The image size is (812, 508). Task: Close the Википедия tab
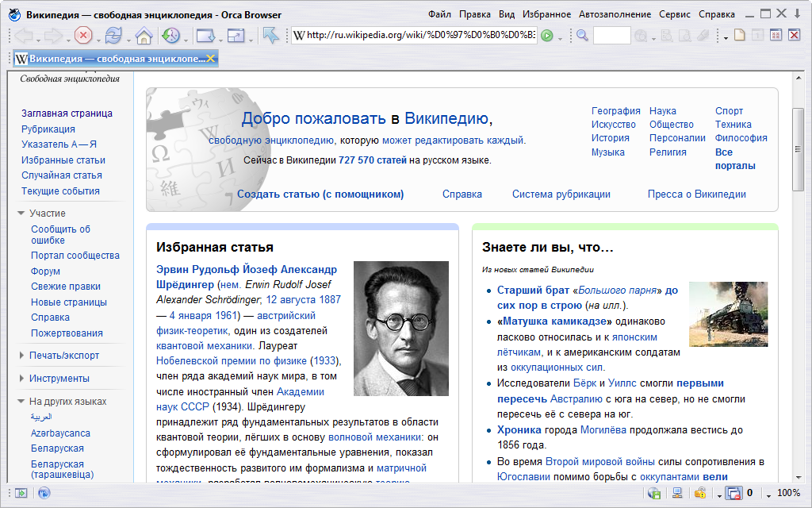pyautogui.click(x=211, y=59)
